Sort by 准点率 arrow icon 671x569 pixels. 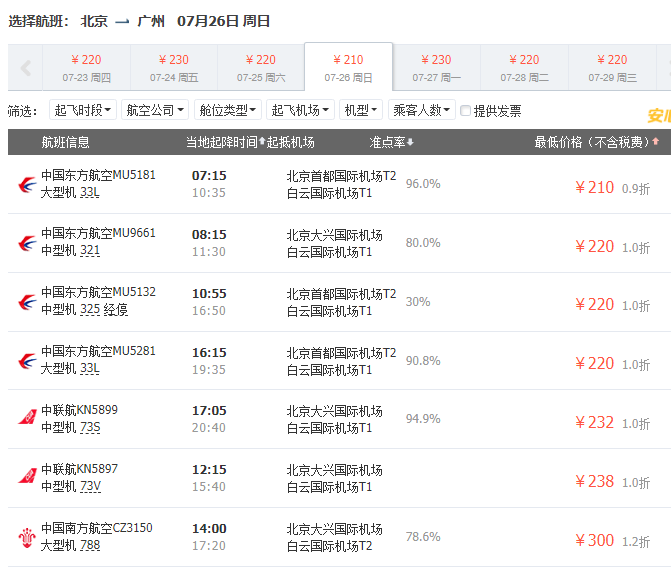410,143
